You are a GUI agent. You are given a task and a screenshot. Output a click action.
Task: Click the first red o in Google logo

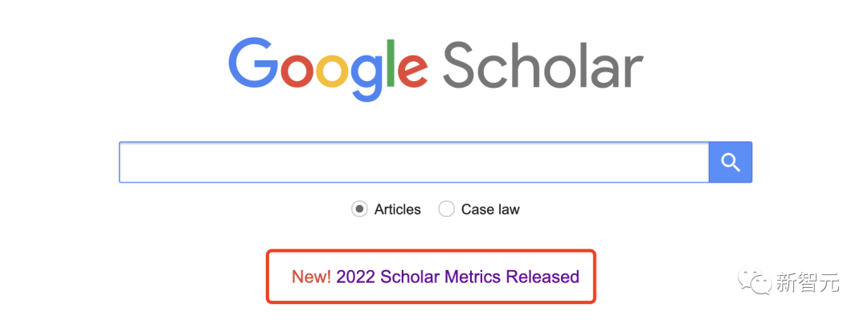[297, 70]
